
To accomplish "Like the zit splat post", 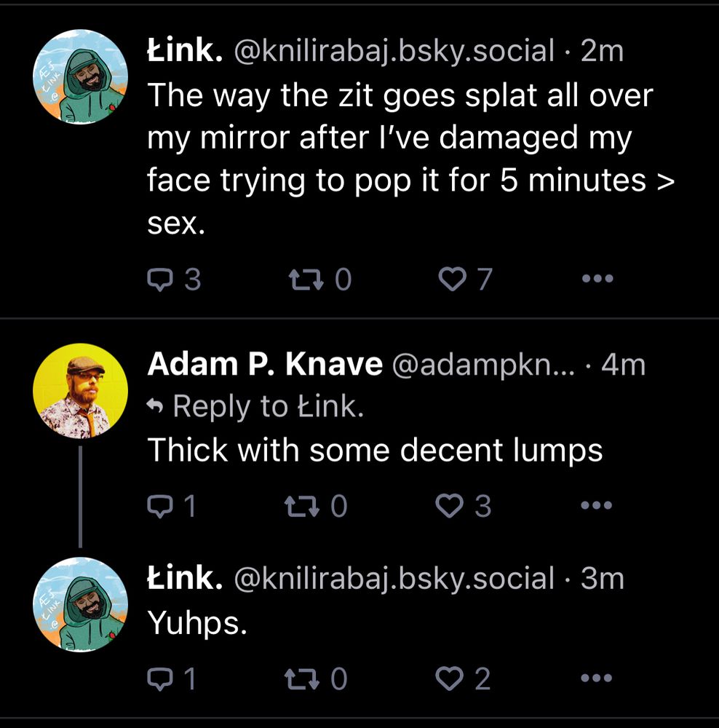I will coord(454,280).
